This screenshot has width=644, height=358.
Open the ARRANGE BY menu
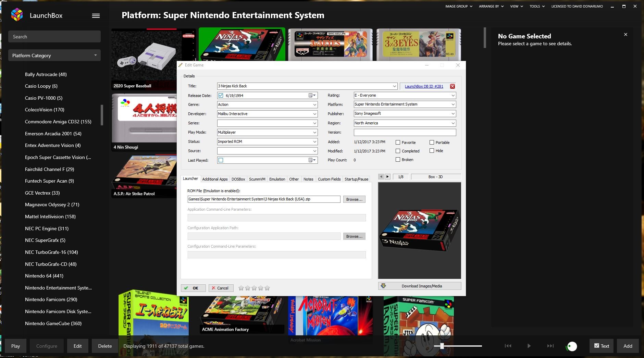tap(491, 6)
